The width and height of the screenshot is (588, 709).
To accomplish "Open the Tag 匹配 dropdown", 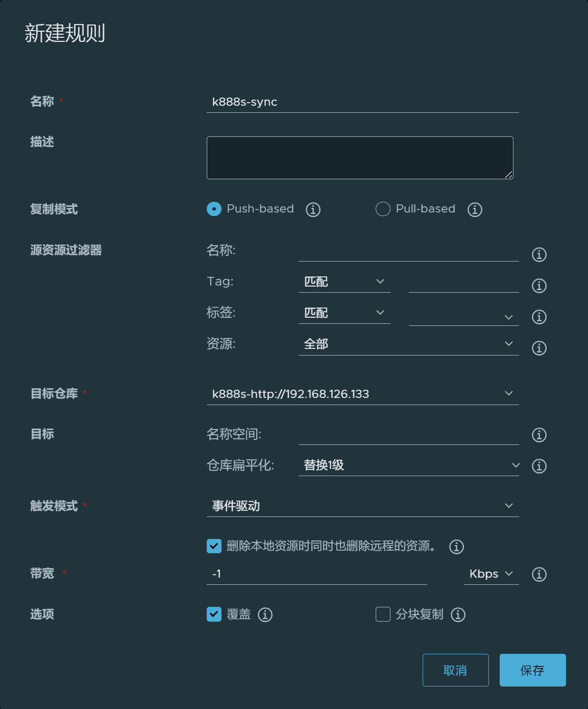I will click(344, 282).
